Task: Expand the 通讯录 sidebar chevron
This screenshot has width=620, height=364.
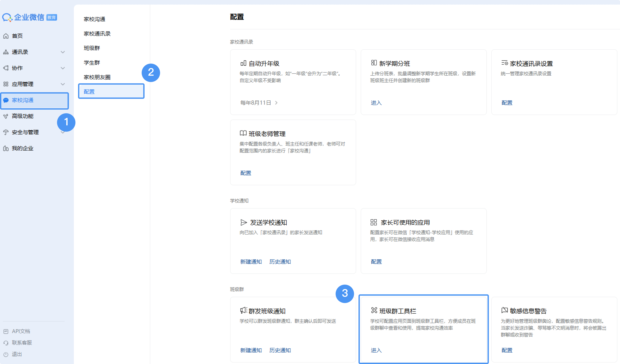Action: (x=63, y=52)
